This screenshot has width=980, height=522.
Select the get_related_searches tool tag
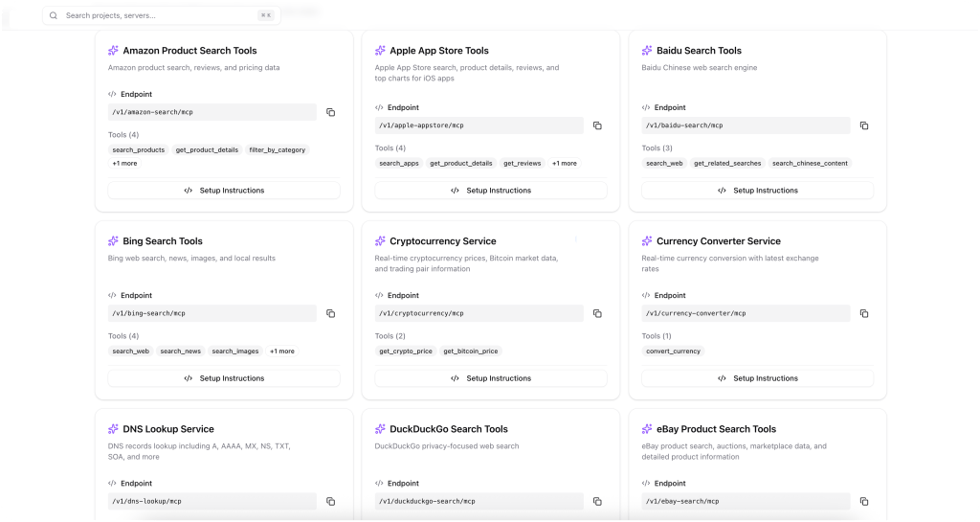coord(727,164)
